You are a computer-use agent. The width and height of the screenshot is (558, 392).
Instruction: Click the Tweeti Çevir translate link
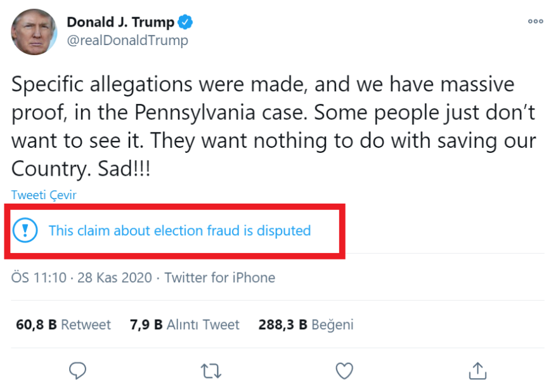44,195
